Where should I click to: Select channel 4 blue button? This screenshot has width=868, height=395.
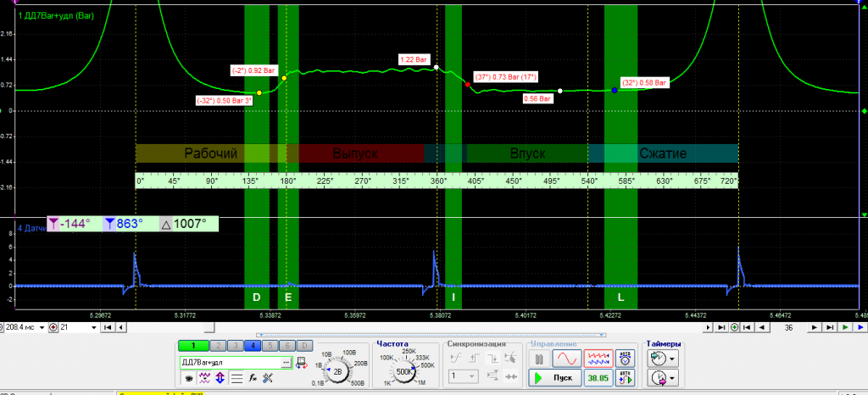pos(252,346)
